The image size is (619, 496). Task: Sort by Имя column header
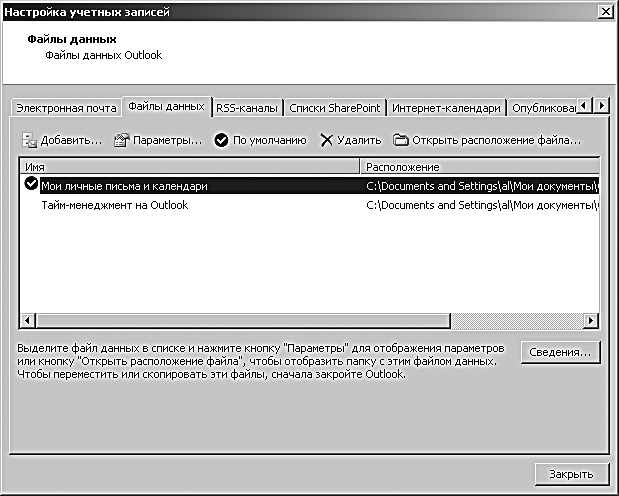click(190, 167)
